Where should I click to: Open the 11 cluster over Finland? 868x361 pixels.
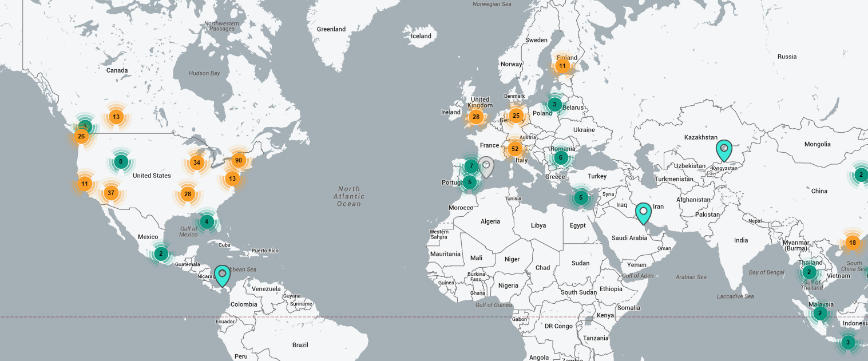(x=562, y=66)
